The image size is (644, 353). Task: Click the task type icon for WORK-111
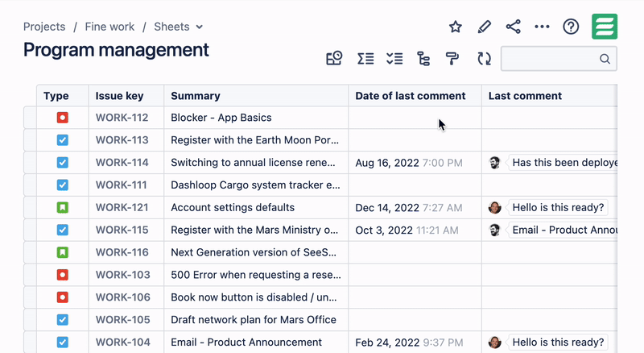pos(63,185)
